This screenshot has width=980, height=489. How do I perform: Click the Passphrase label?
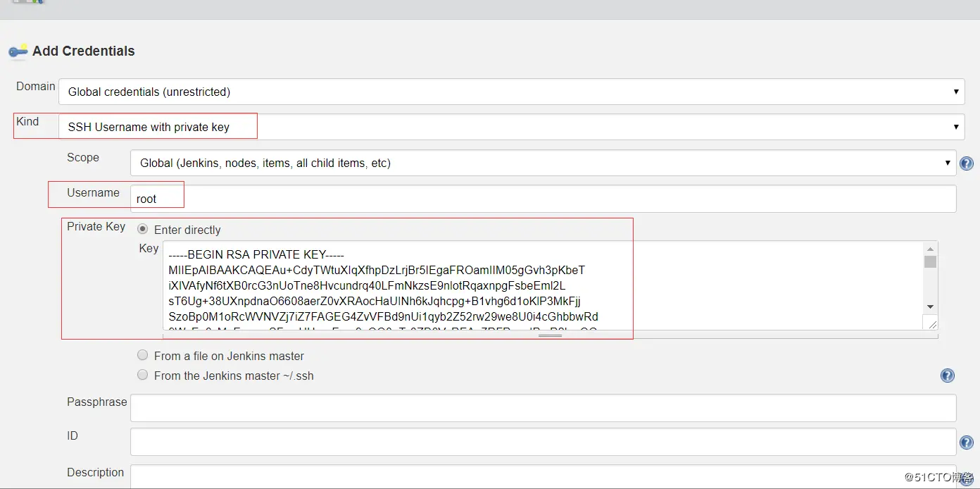[97, 402]
